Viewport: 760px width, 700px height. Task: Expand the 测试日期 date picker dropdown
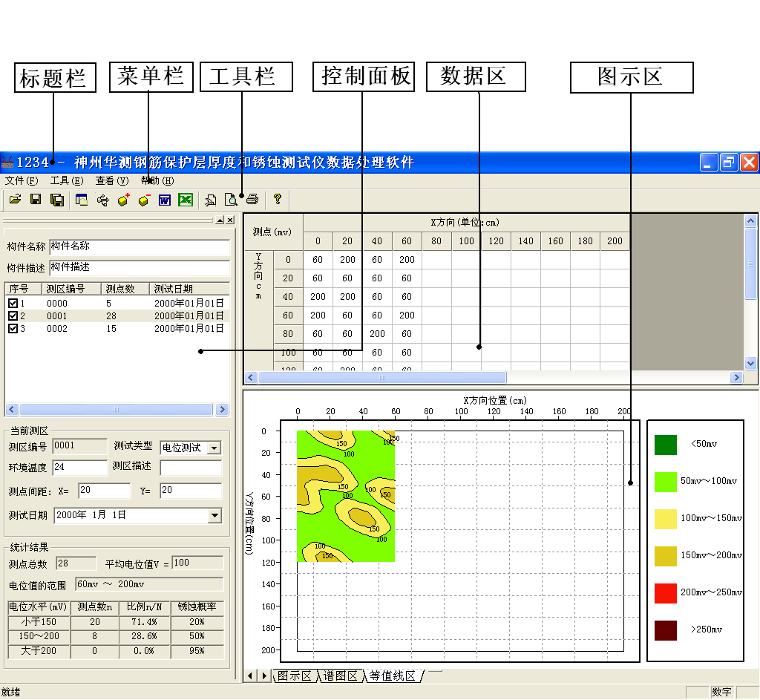215,515
